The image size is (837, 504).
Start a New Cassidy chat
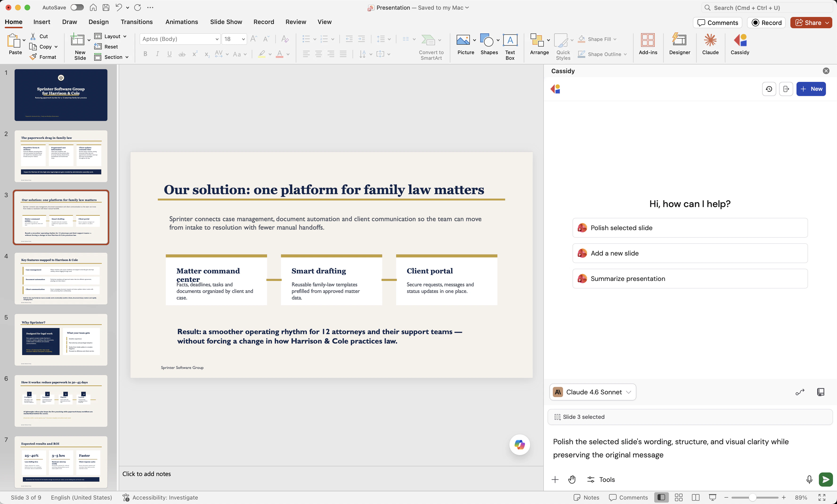(811, 89)
